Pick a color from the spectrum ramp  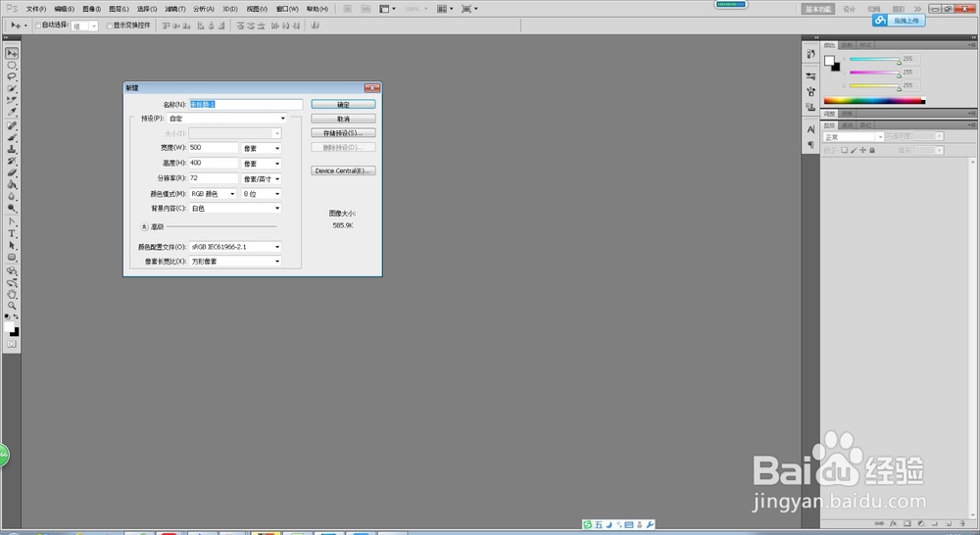tap(874, 101)
